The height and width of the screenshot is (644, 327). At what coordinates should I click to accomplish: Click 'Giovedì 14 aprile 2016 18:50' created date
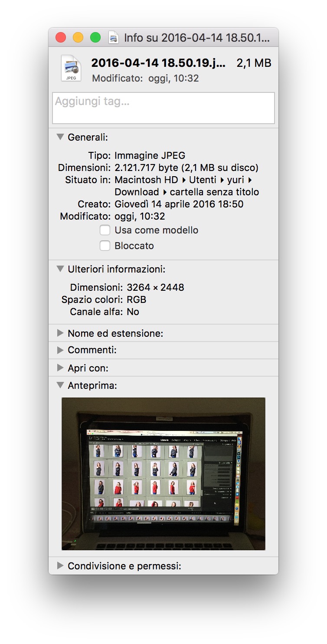pos(179,204)
